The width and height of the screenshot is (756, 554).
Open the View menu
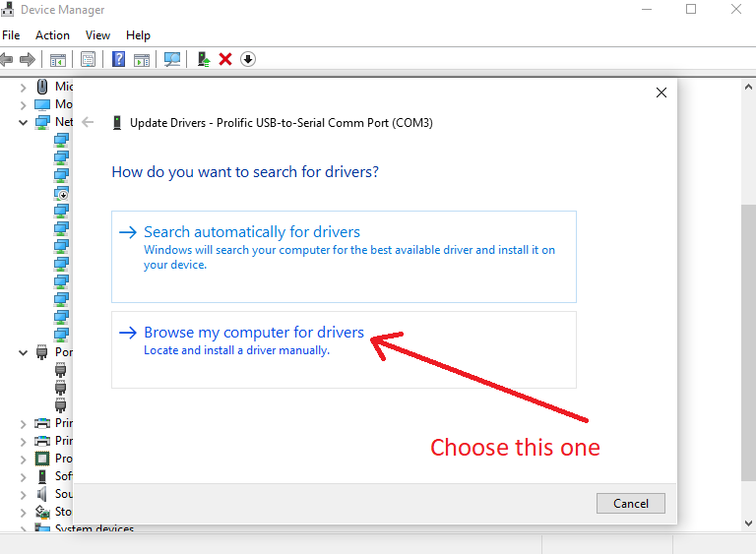(x=98, y=34)
